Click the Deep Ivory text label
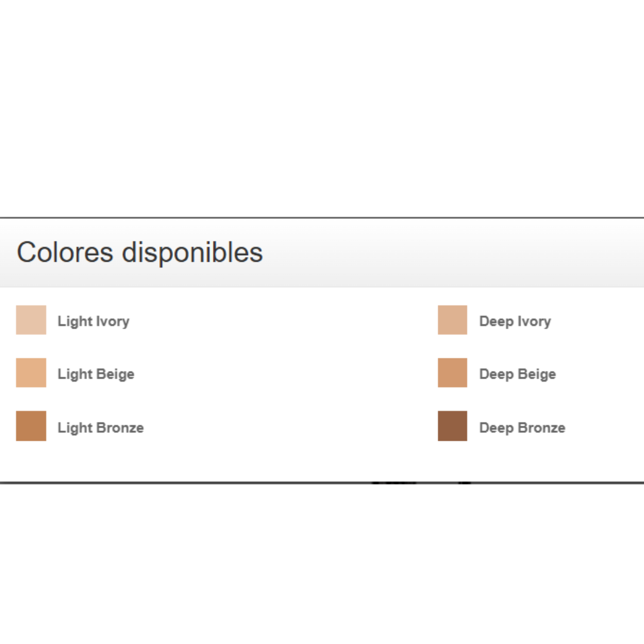Image resolution: width=644 pixels, height=644 pixels. pyautogui.click(x=515, y=321)
